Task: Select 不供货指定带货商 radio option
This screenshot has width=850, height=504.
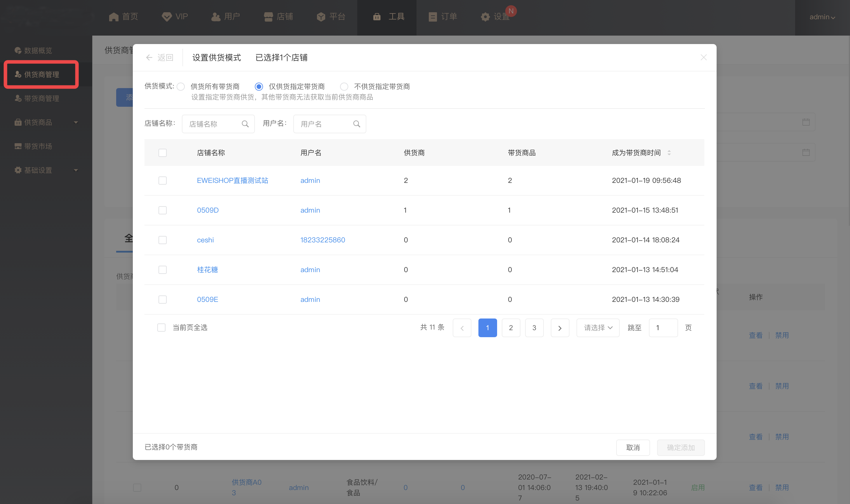Action: 344,87
